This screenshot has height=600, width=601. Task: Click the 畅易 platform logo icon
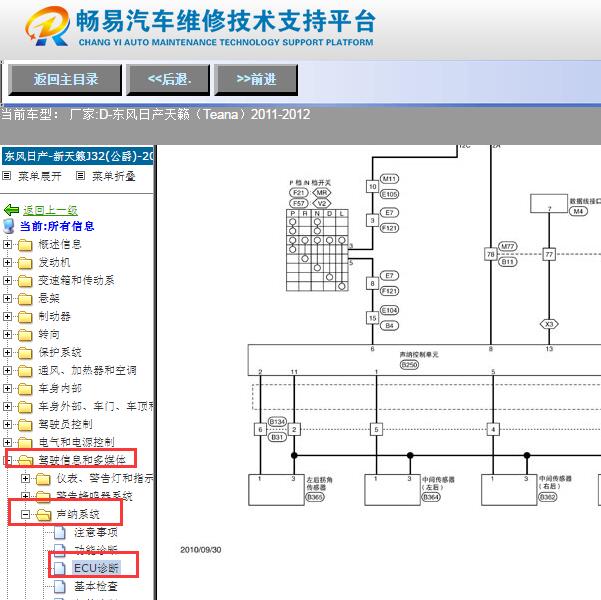pos(48,26)
